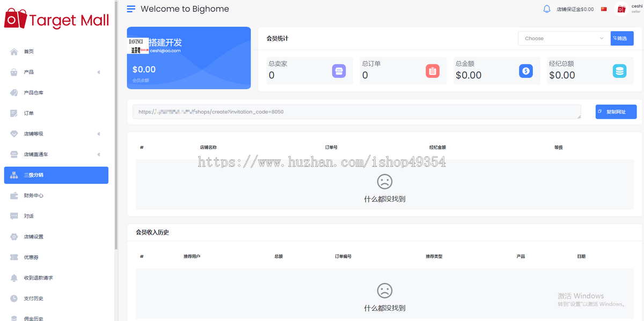Click the 支付历史 clock icon
This screenshot has width=644, height=321.
coord(14,298)
